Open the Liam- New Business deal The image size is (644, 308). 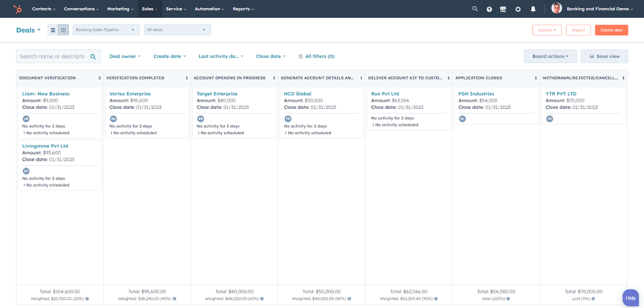point(45,93)
